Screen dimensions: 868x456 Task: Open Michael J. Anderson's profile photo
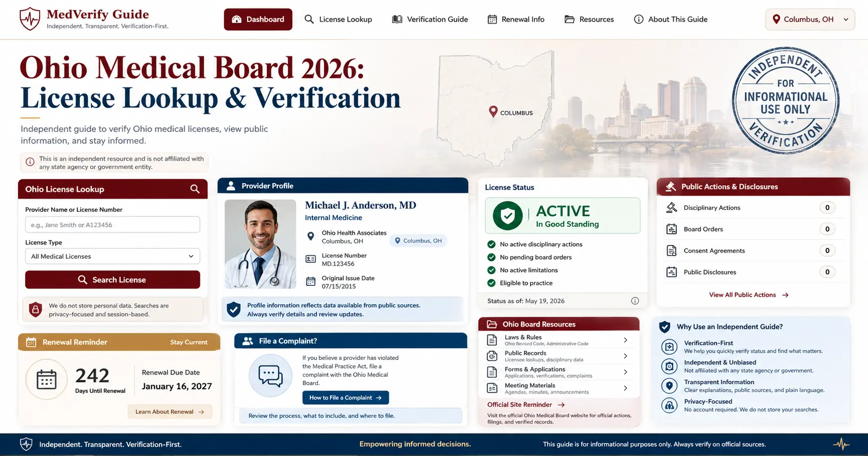[260, 244]
